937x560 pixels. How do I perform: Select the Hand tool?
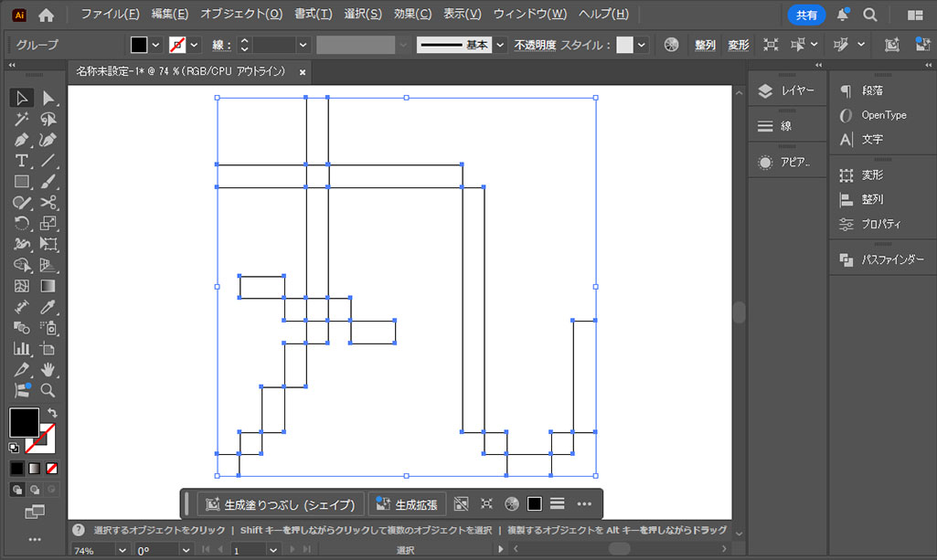pyautogui.click(x=48, y=370)
